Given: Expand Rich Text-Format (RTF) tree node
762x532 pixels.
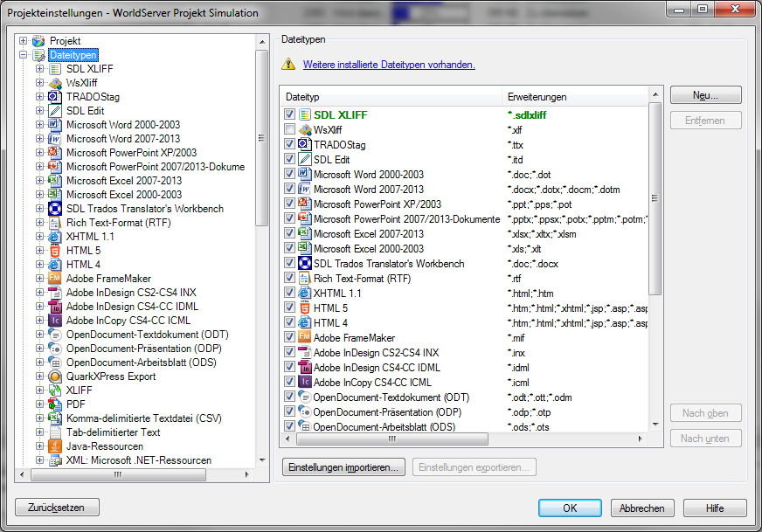Looking at the screenshot, I should [x=40, y=223].
